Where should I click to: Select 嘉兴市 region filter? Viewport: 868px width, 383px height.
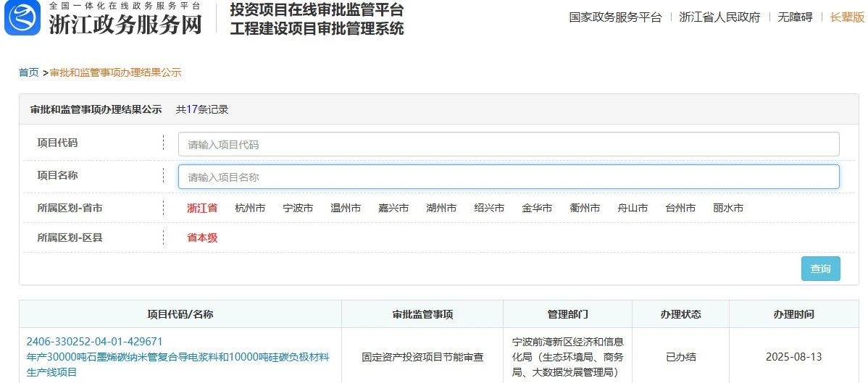[x=393, y=208]
